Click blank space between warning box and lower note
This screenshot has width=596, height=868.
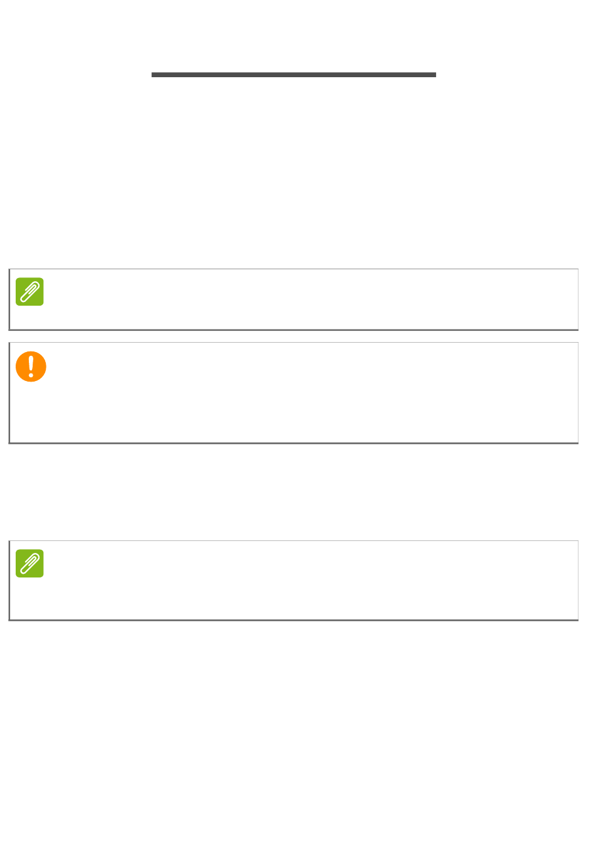[x=294, y=492]
